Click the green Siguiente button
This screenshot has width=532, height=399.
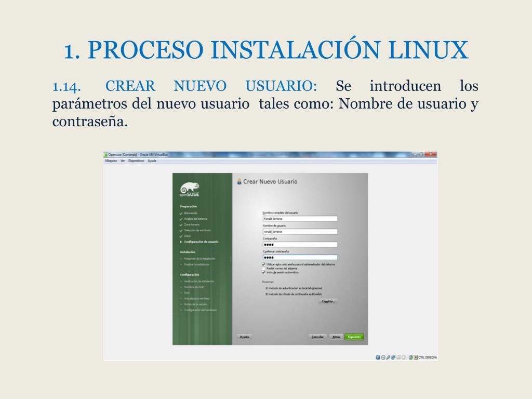coord(354,337)
